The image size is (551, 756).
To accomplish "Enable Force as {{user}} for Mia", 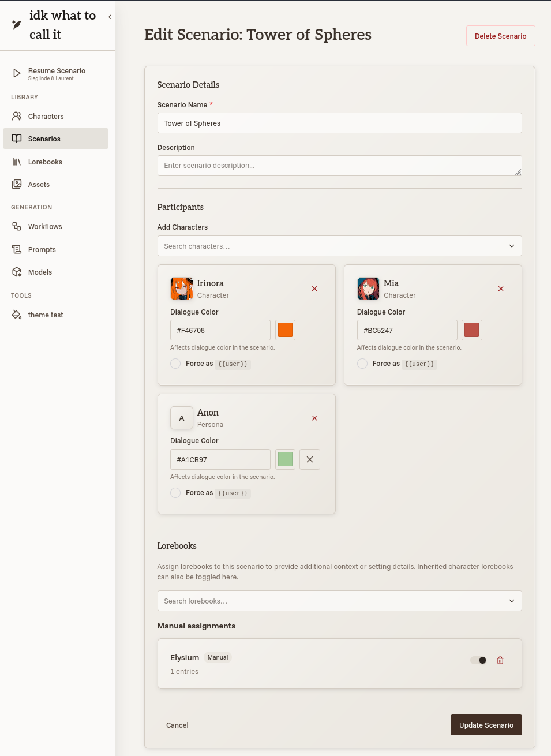I will click(x=362, y=364).
